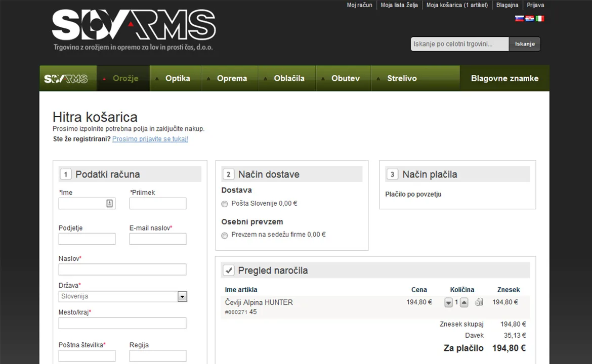
Task: Focus the Regija input field
Action: coord(158,356)
